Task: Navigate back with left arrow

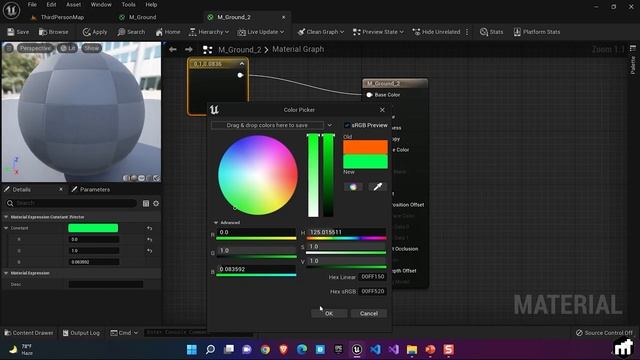Action: point(173,49)
